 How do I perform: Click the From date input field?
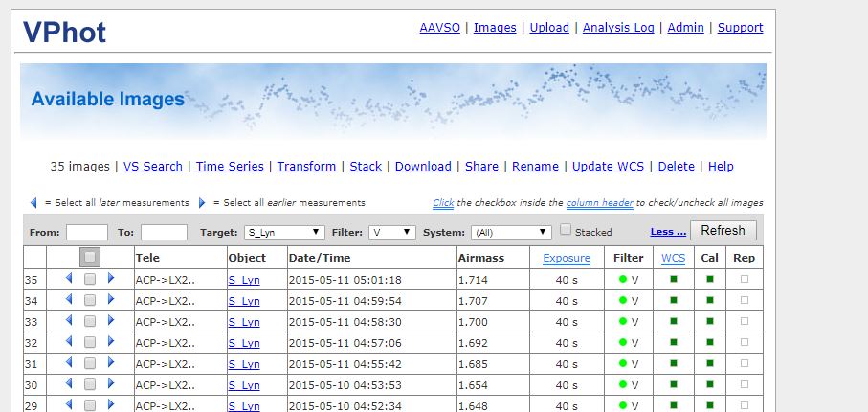point(87,232)
